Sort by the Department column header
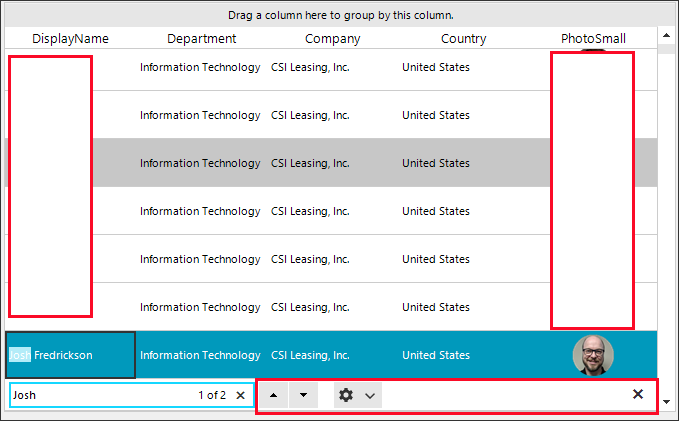The width and height of the screenshot is (679, 421). pos(202,38)
